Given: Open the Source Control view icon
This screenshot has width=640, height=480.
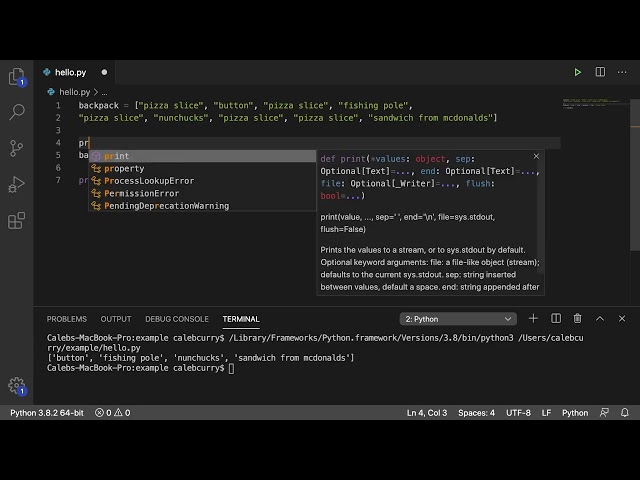Looking at the screenshot, I should pyautogui.click(x=17, y=148).
